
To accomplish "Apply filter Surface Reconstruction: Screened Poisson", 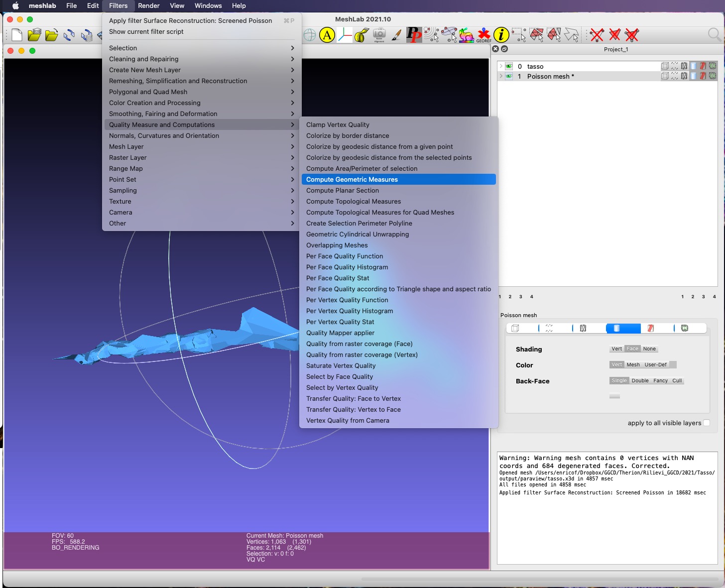I will tap(202, 20).
